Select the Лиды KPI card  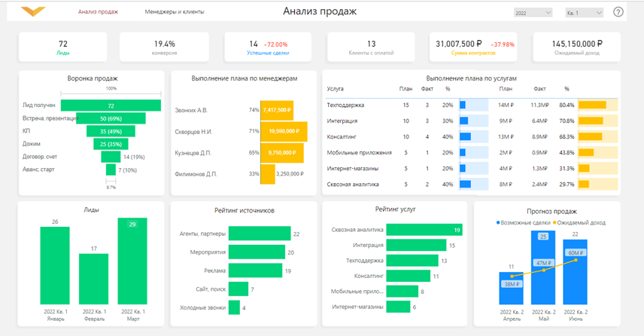point(63,47)
